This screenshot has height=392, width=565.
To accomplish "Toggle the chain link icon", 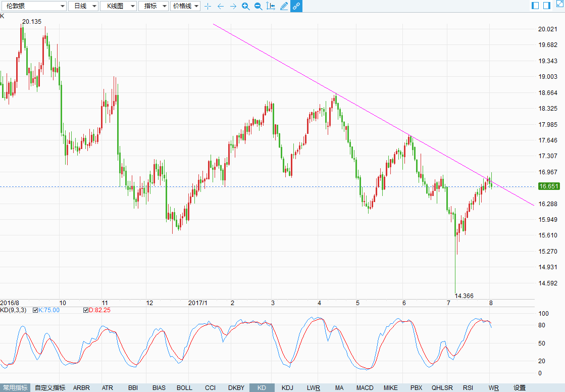I will tap(296, 6).
